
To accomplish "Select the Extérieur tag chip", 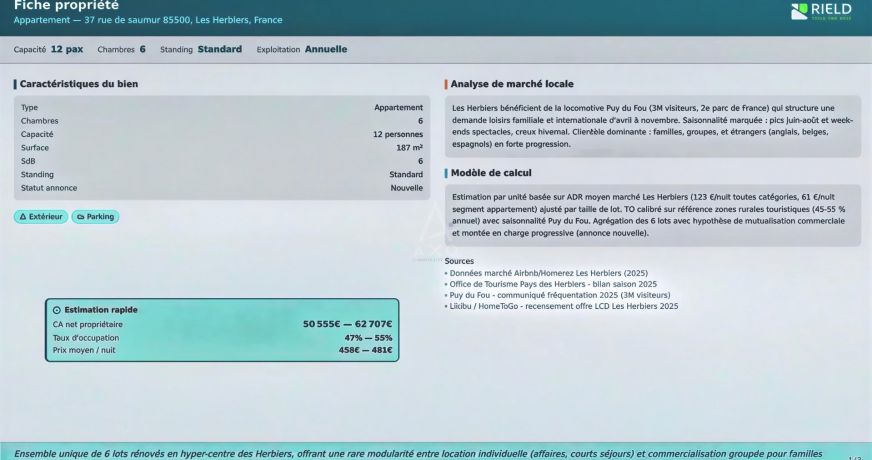I will pyautogui.click(x=41, y=217).
